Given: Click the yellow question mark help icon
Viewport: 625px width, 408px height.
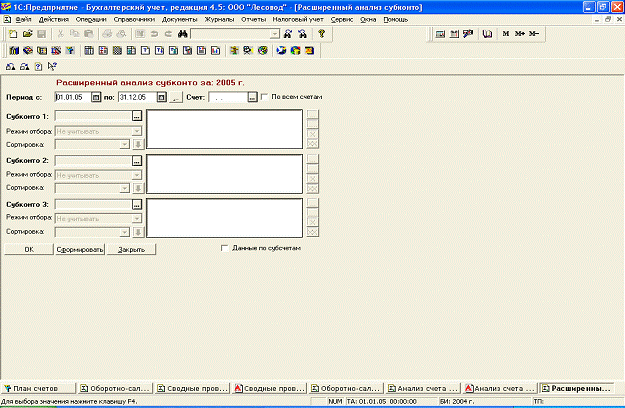Looking at the screenshot, I should 321,34.
